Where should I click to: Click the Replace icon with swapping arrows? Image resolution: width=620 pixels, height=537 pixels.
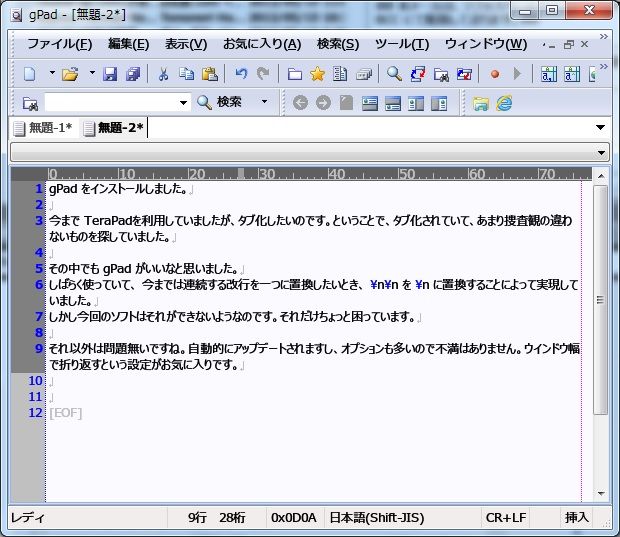click(418, 74)
